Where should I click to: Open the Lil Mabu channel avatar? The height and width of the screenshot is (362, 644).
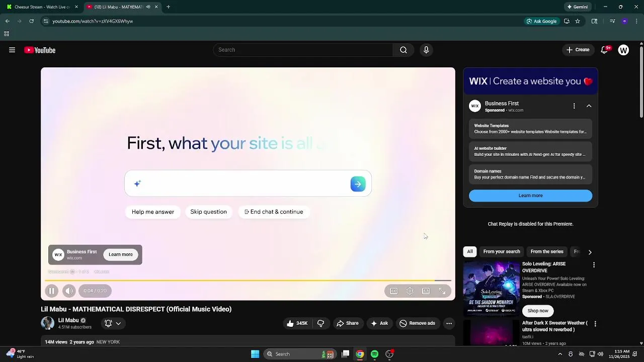pyautogui.click(x=47, y=323)
